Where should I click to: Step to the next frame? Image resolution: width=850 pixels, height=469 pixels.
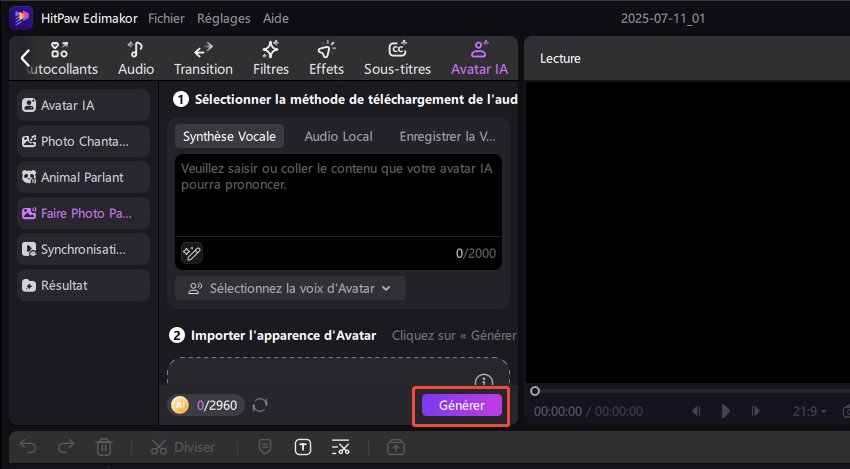click(756, 412)
